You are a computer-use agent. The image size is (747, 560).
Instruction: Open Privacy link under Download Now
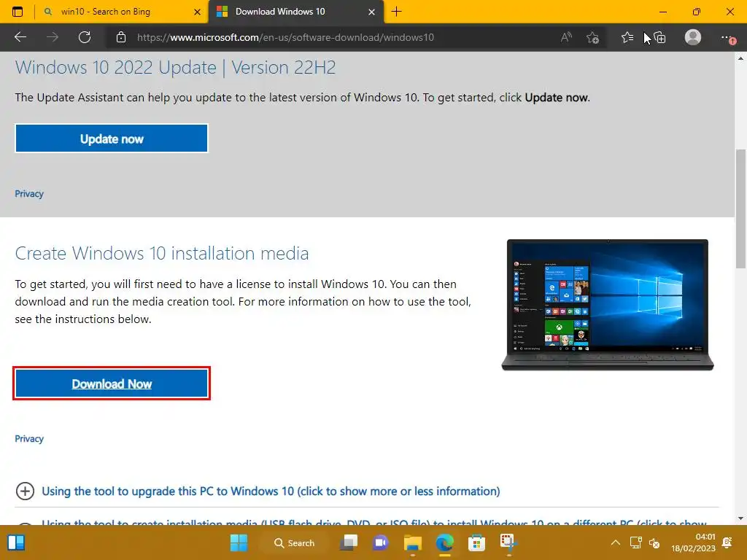(x=29, y=438)
